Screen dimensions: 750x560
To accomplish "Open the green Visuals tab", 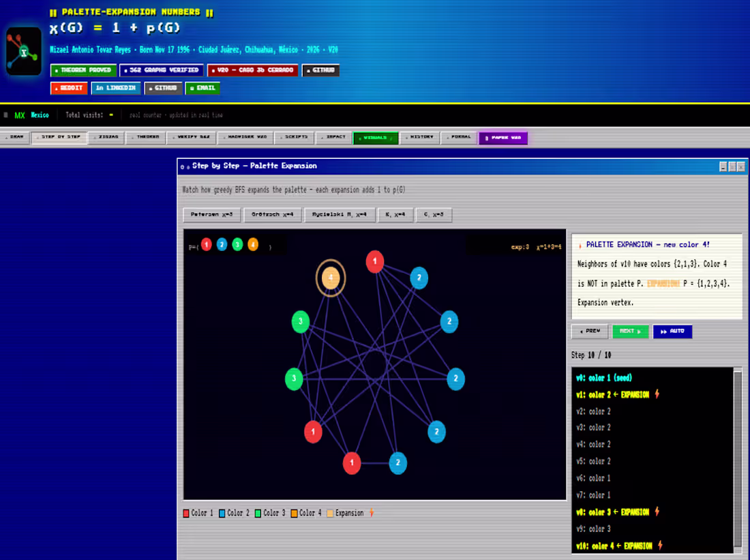I will tap(376, 138).
